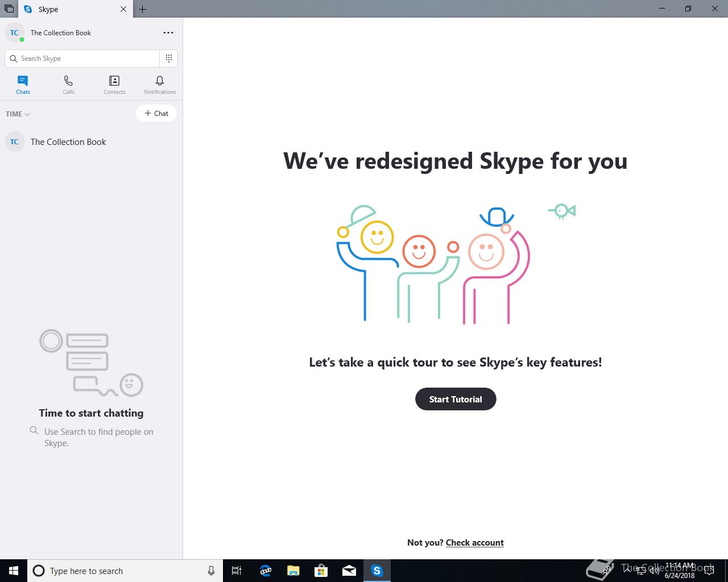This screenshot has width=728, height=582.
Task: Minimize the Skype window
Action: coord(662,9)
